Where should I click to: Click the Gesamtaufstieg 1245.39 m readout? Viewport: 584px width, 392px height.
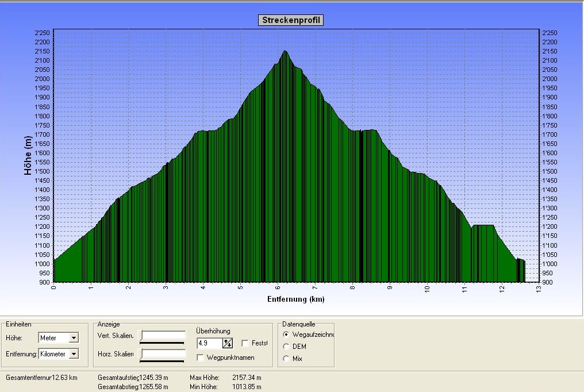(x=133, y=378)
